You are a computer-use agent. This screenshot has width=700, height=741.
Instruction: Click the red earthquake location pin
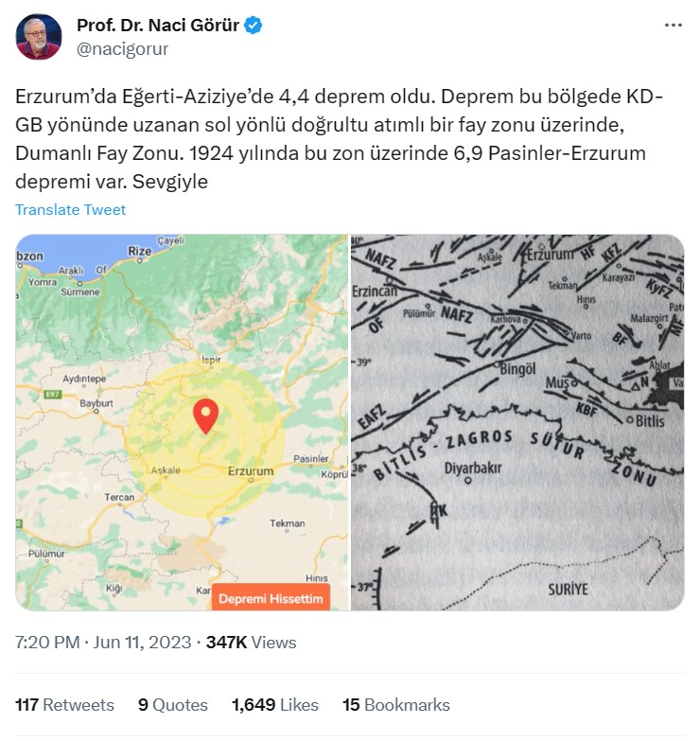[206, 415]
